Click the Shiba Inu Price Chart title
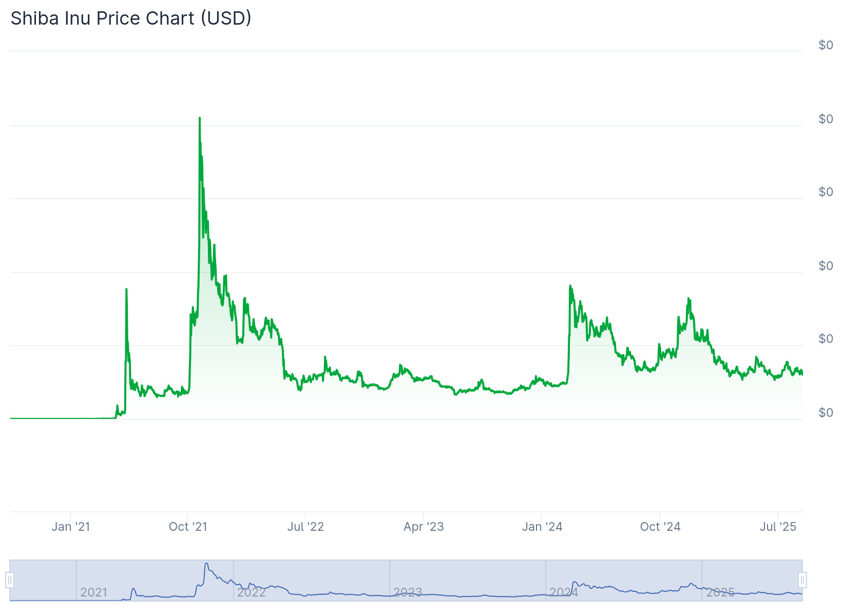This screenshot has width=844, height=616. pos(131,18)
